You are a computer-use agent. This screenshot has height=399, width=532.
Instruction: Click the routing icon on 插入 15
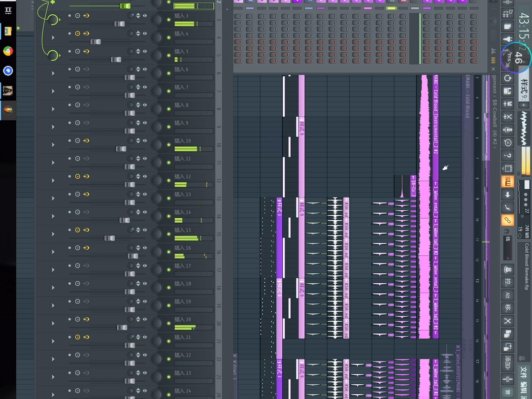pyautogui.click(x=86, y=230)
